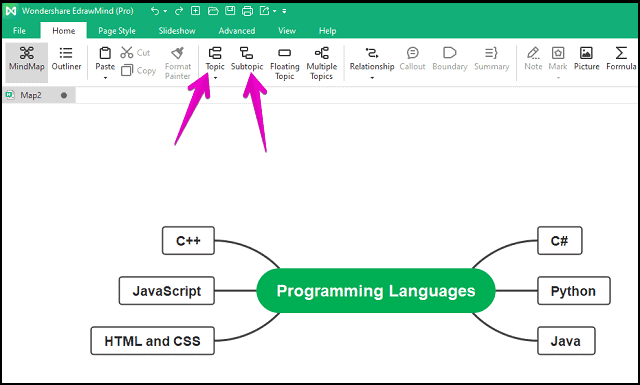
Task: Expand the Relationship dropdown arrow
Action: coord(372,78)
